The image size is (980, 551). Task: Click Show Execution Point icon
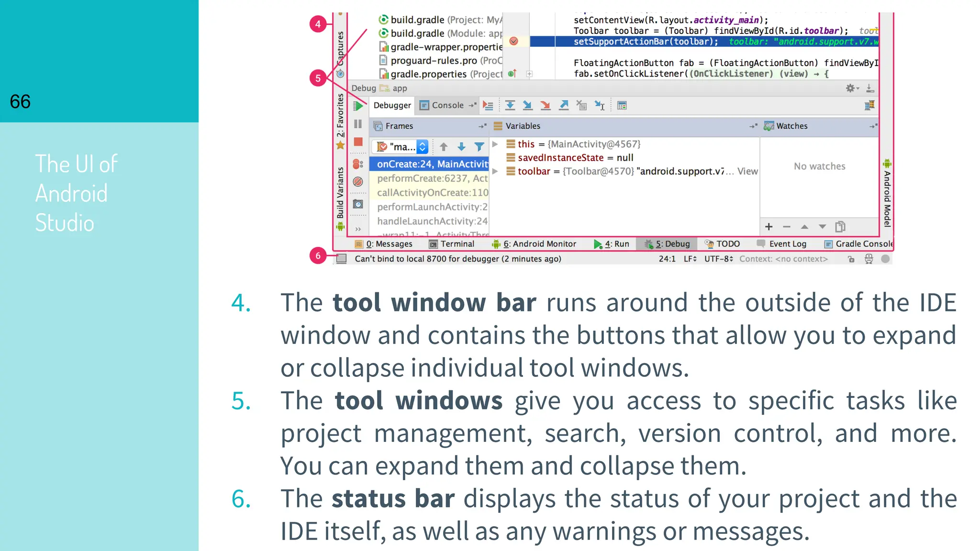click(x=488, y=106)
